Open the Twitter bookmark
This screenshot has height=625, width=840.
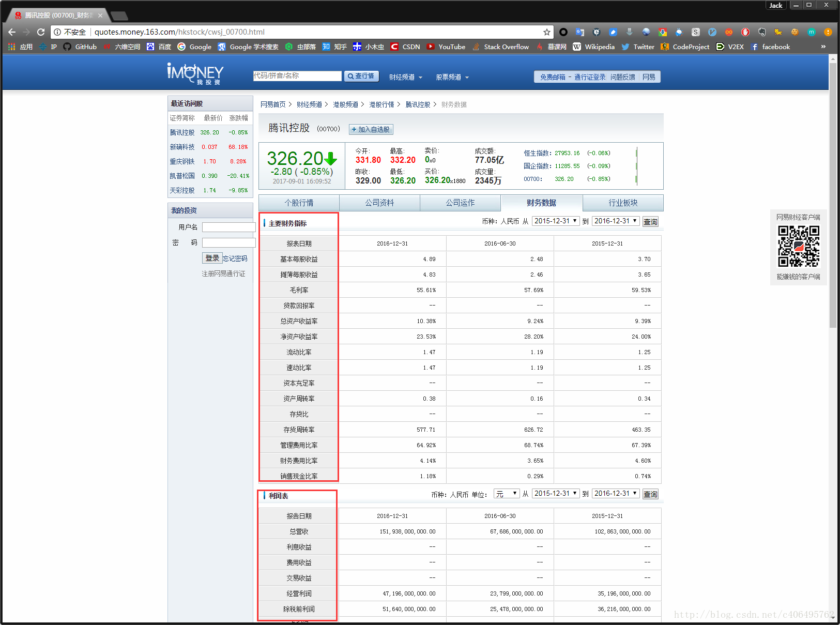(x=638, y=47)
